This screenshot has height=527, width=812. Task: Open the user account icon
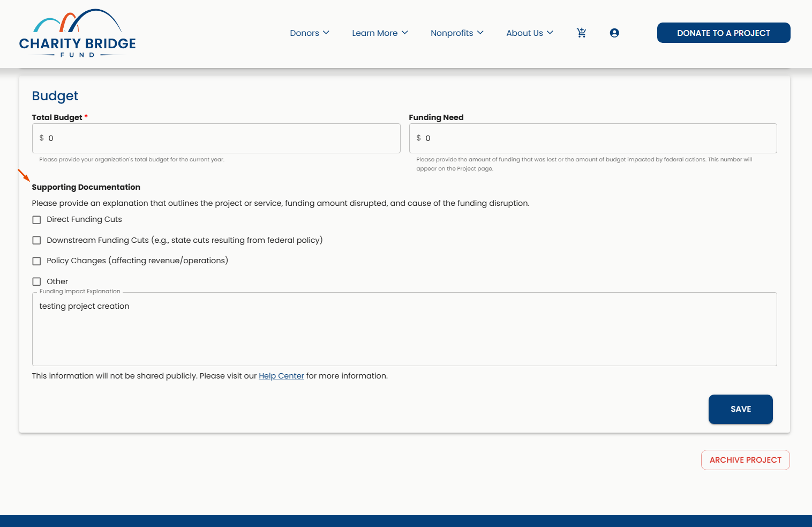point(614,33)
